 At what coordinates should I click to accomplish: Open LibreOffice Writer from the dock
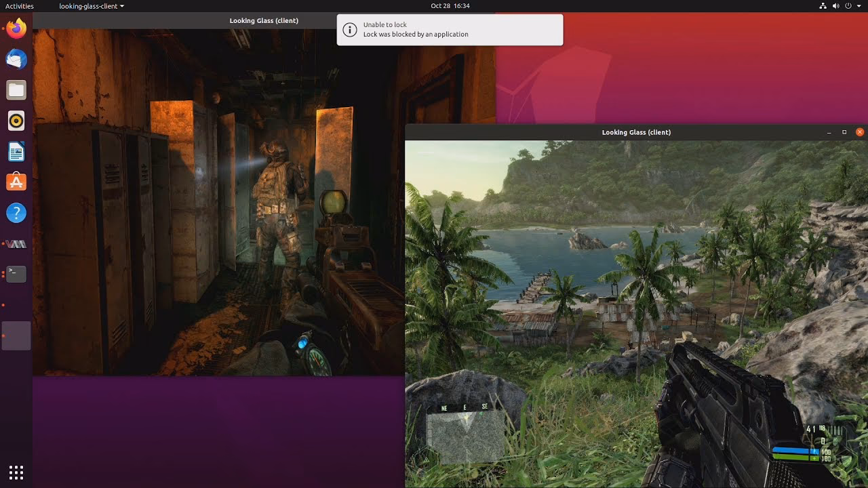coord(16,152)
